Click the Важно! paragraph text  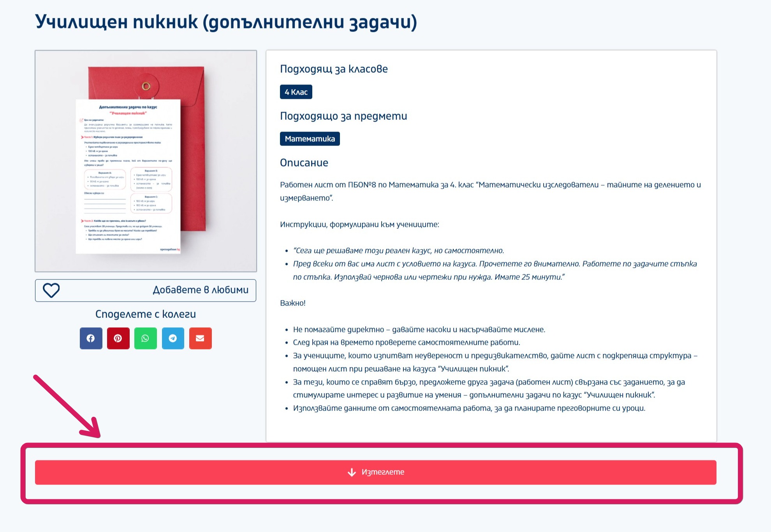293,303
